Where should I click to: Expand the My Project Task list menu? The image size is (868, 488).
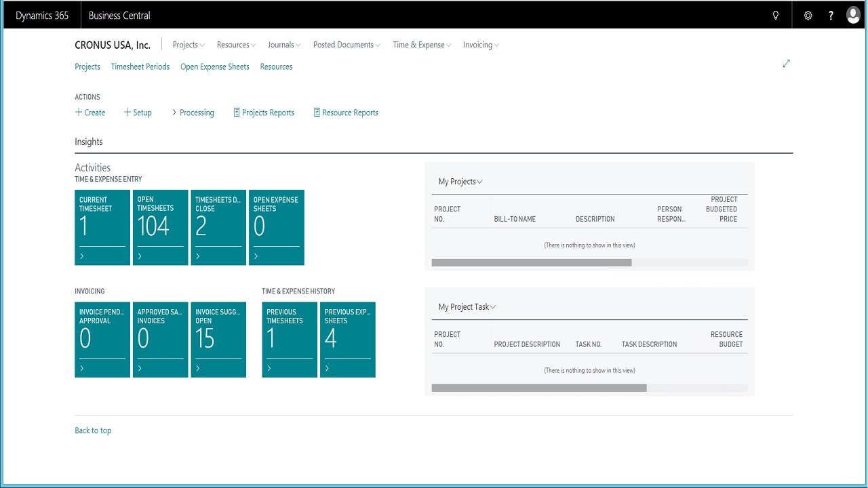click(x=467, y=307)
